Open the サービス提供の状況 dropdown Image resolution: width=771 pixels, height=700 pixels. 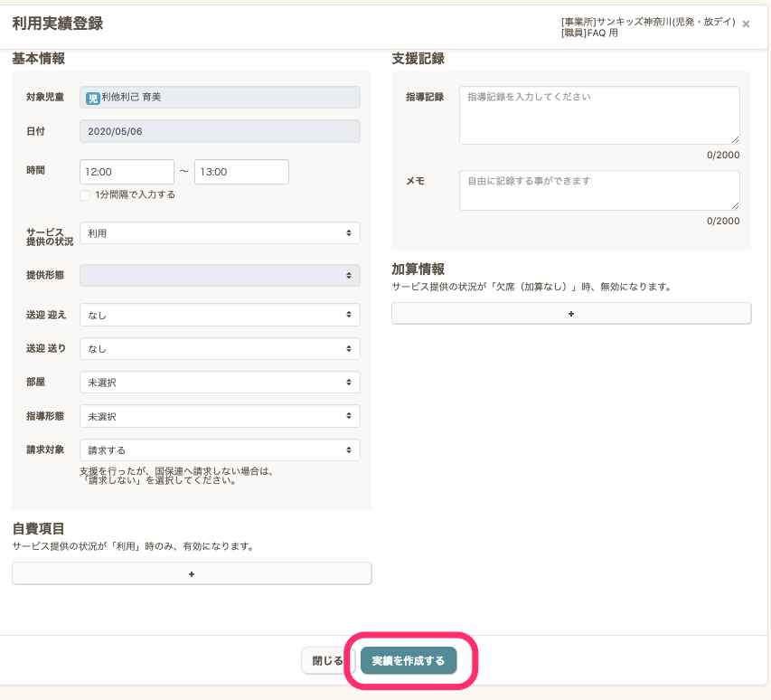[x=220, y=233]
